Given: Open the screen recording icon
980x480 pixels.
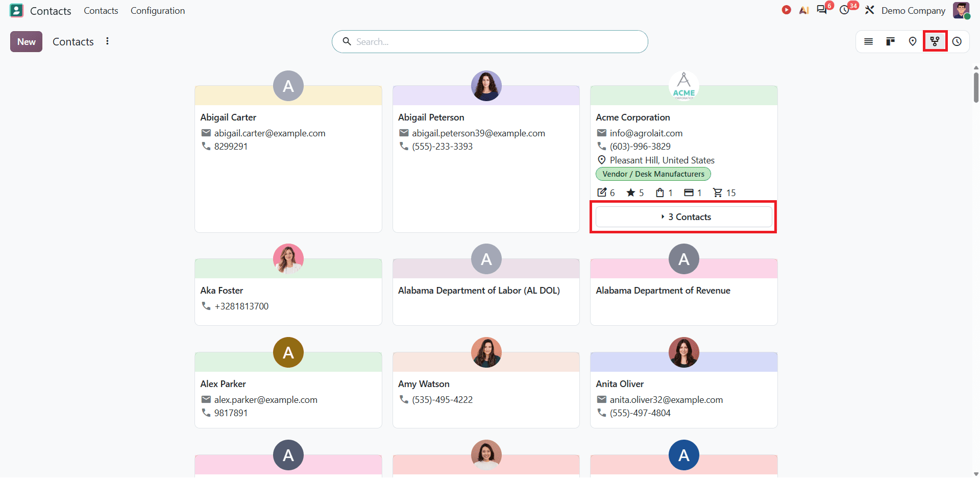Looking at the screenshot, I should pos(787,10).
